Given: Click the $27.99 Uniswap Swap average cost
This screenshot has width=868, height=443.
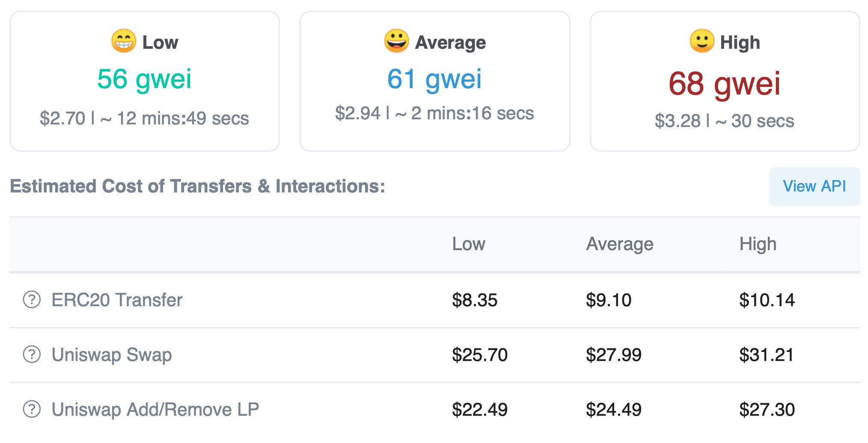Looking at the screenshot, I should (x=614, y=354).
